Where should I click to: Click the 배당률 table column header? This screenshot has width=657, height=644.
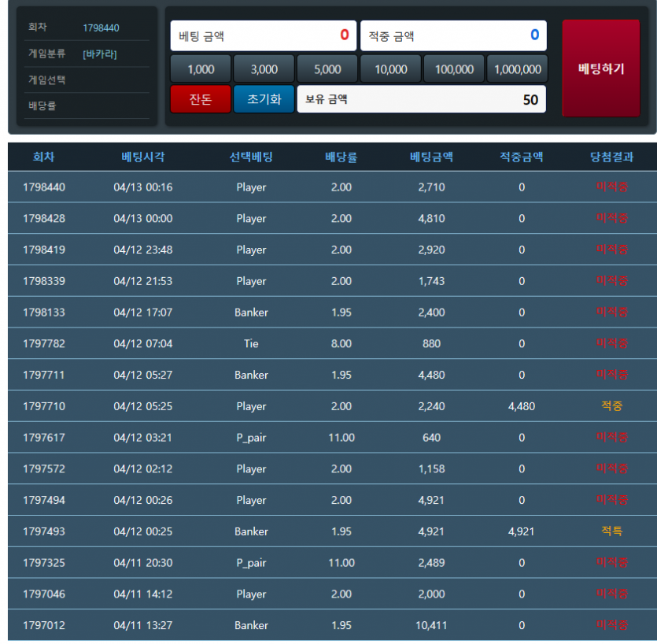(341, 157)
